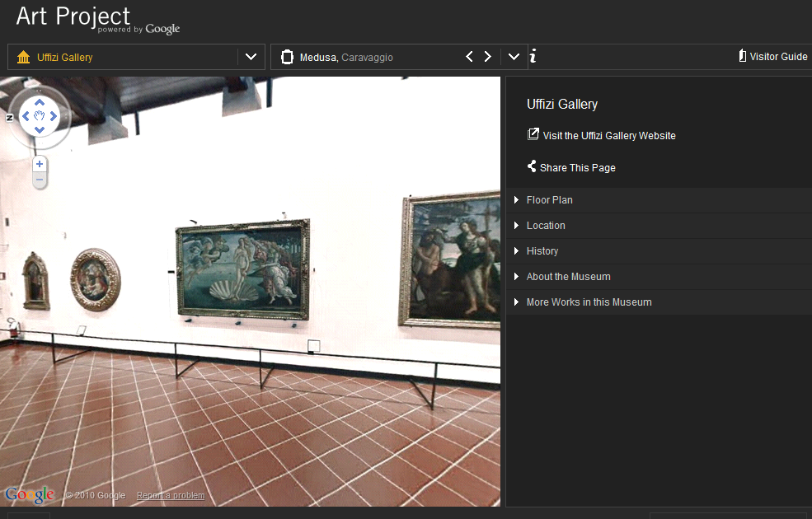812x519 pixels.
Task: Zoom in with the plus button
Action: tap(40, 164)
